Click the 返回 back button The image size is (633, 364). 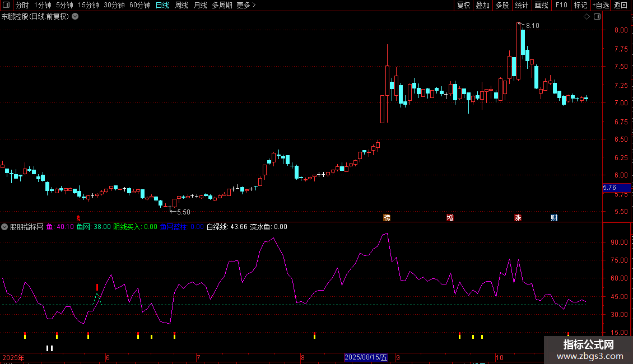coord(621,5)
